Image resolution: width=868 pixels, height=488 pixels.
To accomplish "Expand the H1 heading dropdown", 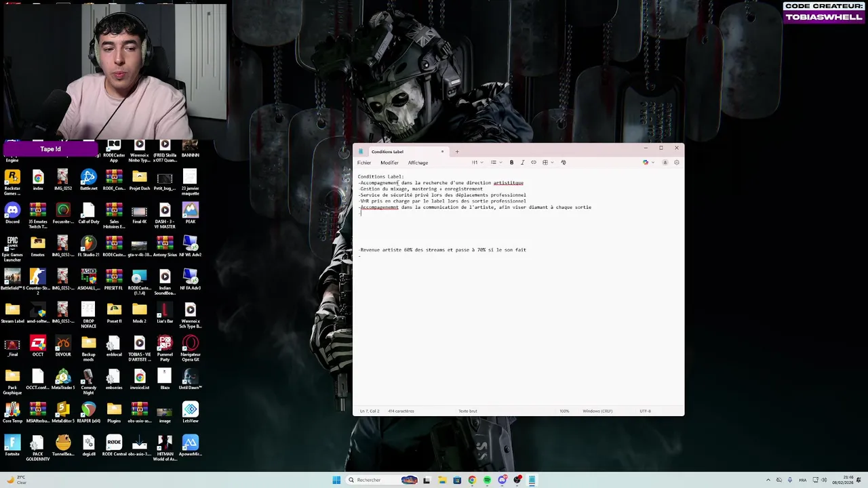I will click(477, 163).
